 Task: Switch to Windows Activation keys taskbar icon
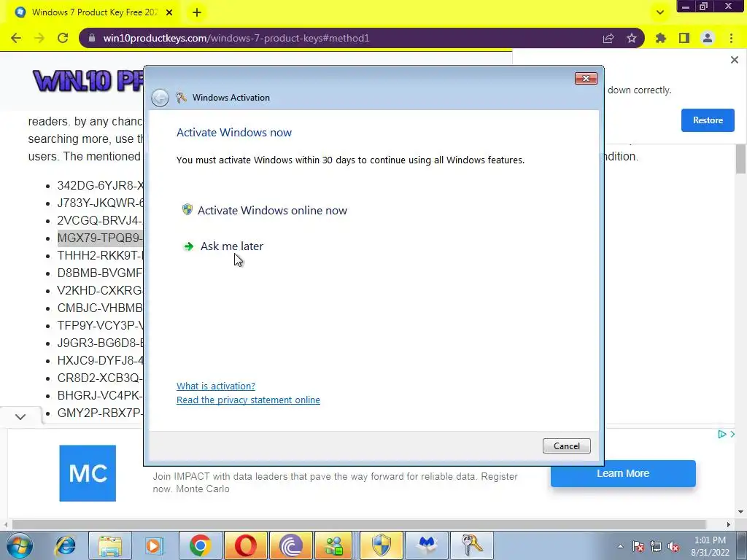[x=471, y=545]
